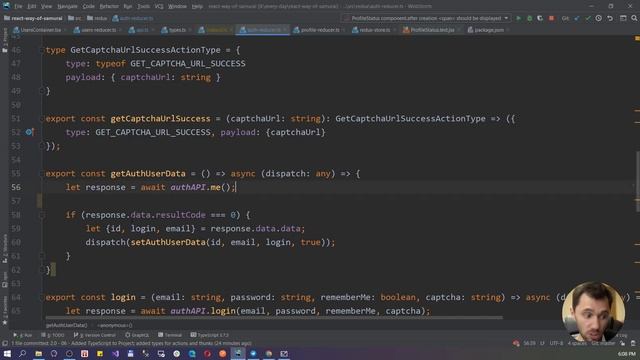This screenshot has height=360, width=640.
Task: Click Git Update Project icon
Action: [x=577, y=18]
